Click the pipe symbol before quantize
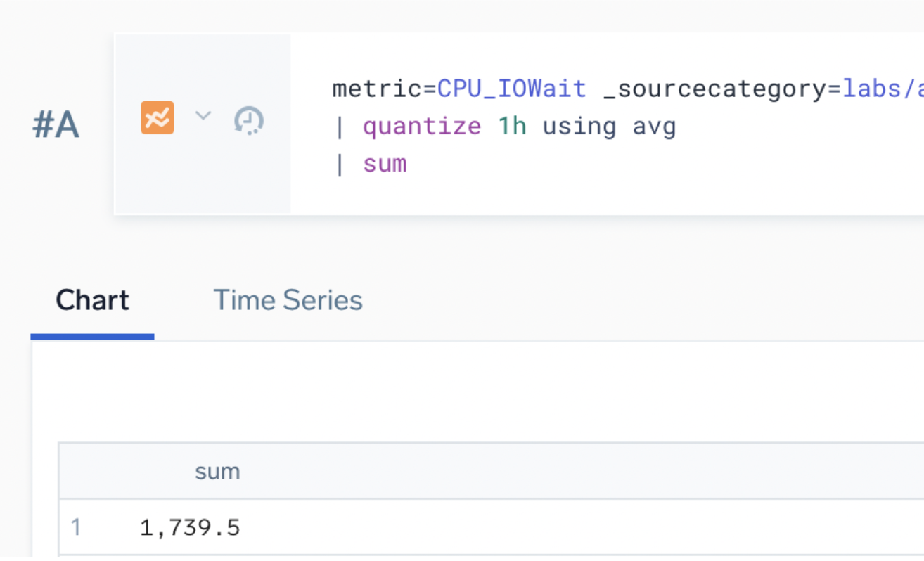Image resolution: width=924 pixels, height=561 pixels. (340, 126)
